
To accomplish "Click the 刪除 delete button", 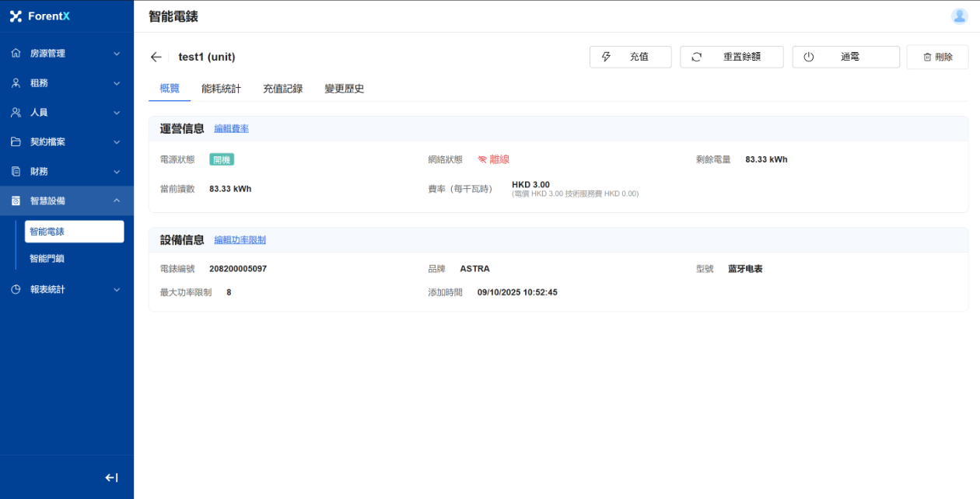I will pyautogui.click(x=937, y=57).
